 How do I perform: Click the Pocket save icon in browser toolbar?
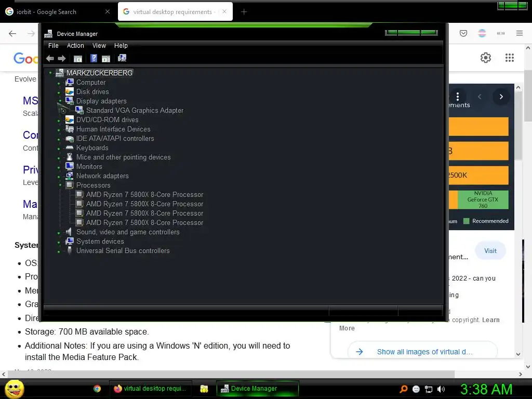[x=463, y=33]
